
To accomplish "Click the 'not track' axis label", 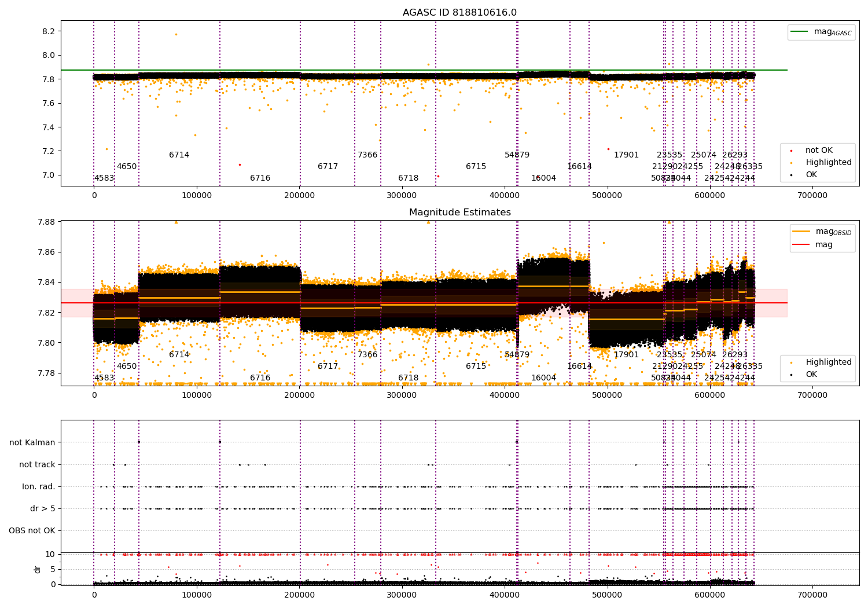I will tap(37, 464).
